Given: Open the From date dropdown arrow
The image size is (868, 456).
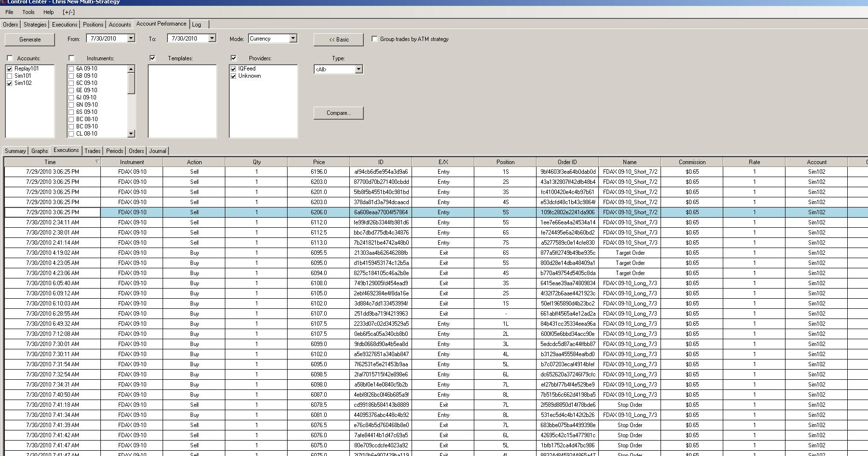Looking at the screenshot, I should [x=131, y=39].
